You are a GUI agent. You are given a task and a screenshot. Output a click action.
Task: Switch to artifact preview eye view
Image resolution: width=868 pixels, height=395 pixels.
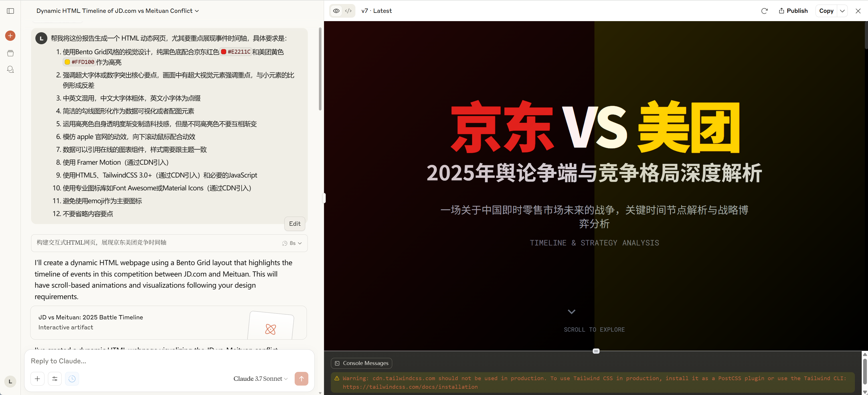336,11
